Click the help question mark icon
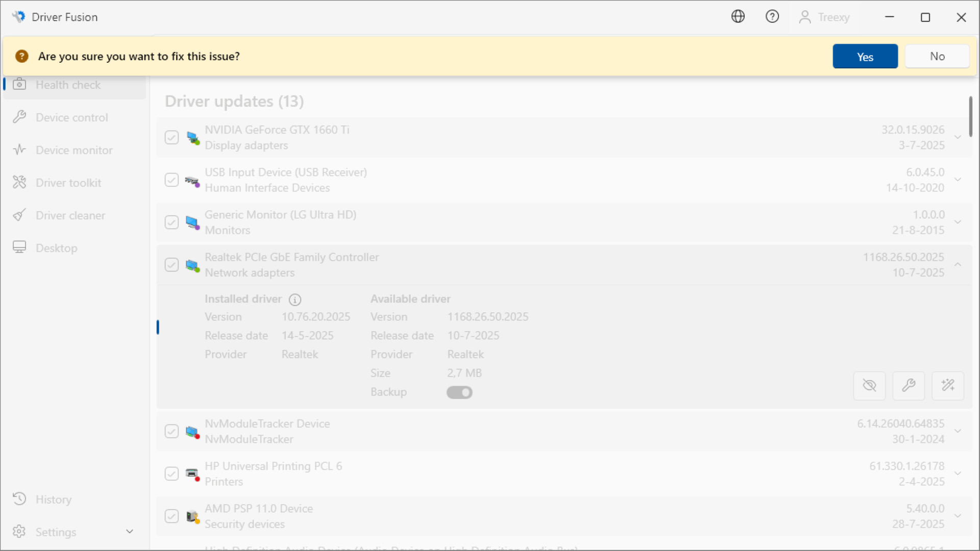 coord(772,16)
